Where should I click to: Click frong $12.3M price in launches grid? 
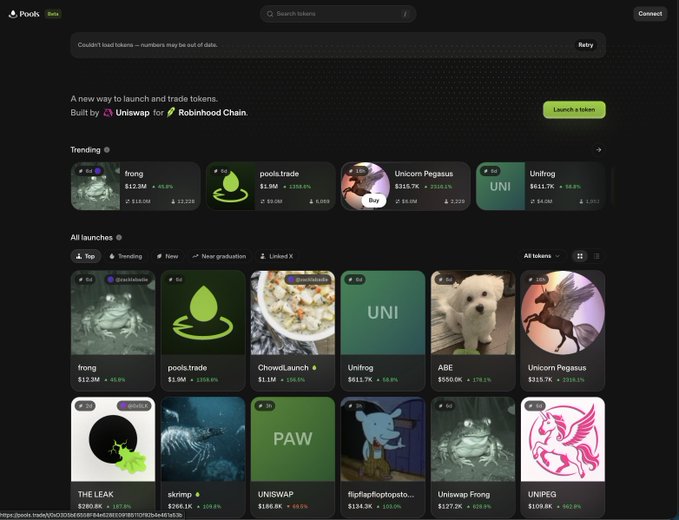click(89, 380)
